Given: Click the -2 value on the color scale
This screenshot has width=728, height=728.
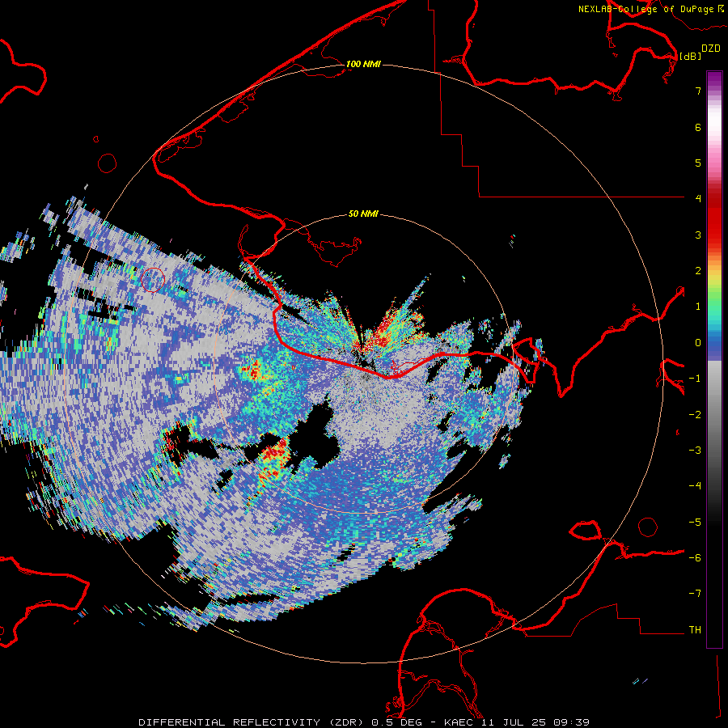Looking at the screenshot, I should (x=695, y=415).
